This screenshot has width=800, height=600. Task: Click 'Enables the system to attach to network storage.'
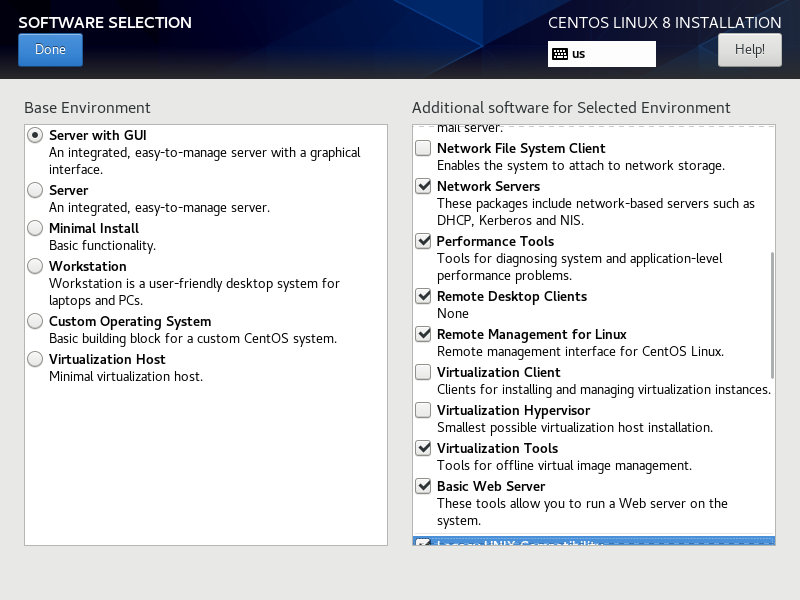[x=581, y=166]
